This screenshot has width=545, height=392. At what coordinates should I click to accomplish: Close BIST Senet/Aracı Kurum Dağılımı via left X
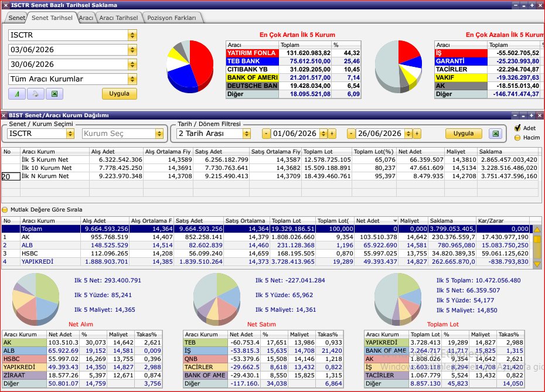[x=4, y=115]
